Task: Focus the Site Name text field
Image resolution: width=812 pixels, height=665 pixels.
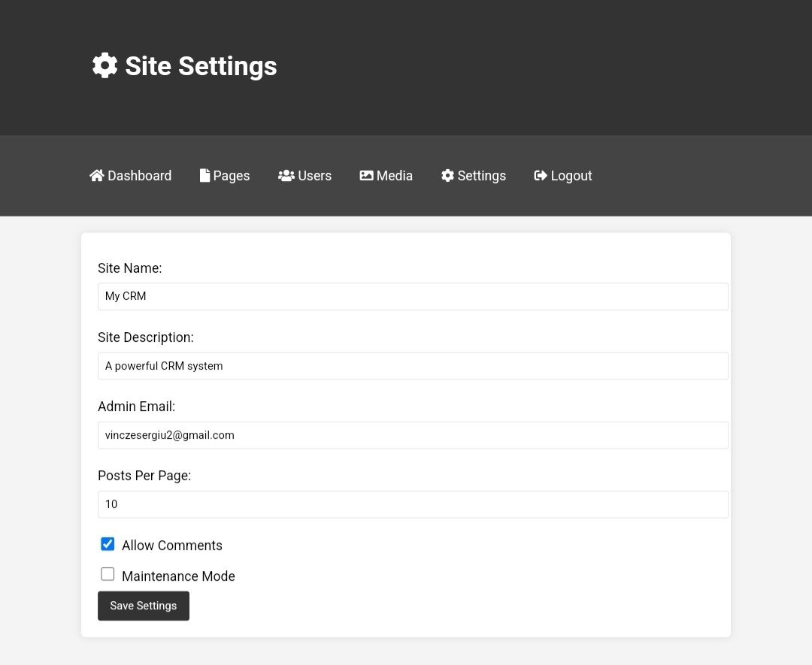Action: click(x=413, y=296)
